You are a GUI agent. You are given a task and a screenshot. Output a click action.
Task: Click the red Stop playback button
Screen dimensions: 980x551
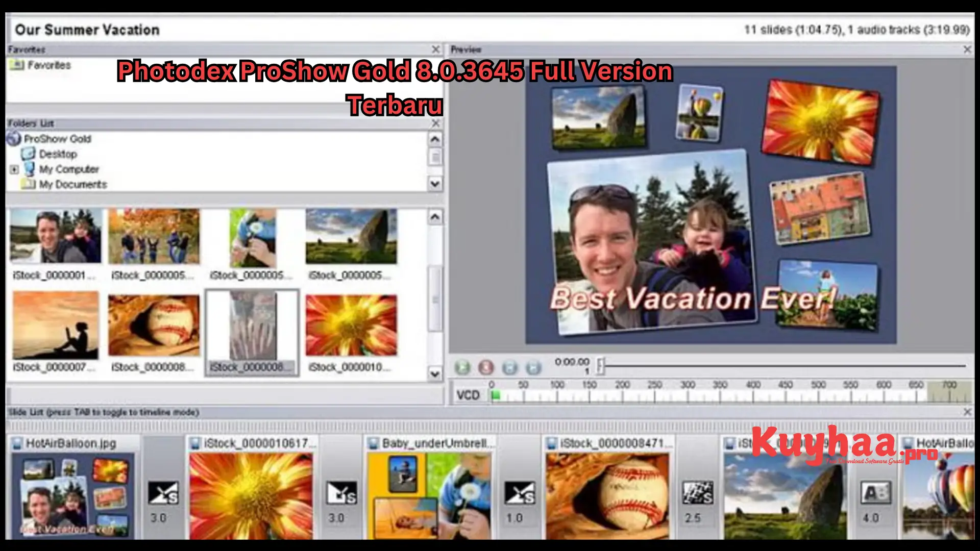click(486, 367)
